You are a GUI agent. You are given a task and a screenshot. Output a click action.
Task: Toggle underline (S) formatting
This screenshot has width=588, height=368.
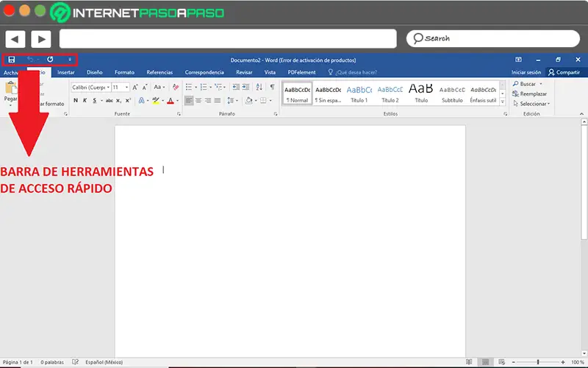point(95,100)
